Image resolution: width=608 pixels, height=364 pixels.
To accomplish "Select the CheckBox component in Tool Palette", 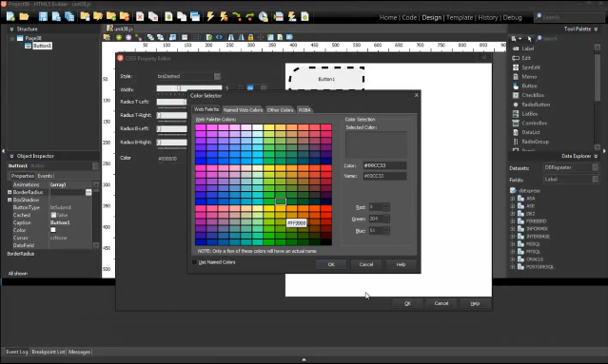I will pos(533,95).
